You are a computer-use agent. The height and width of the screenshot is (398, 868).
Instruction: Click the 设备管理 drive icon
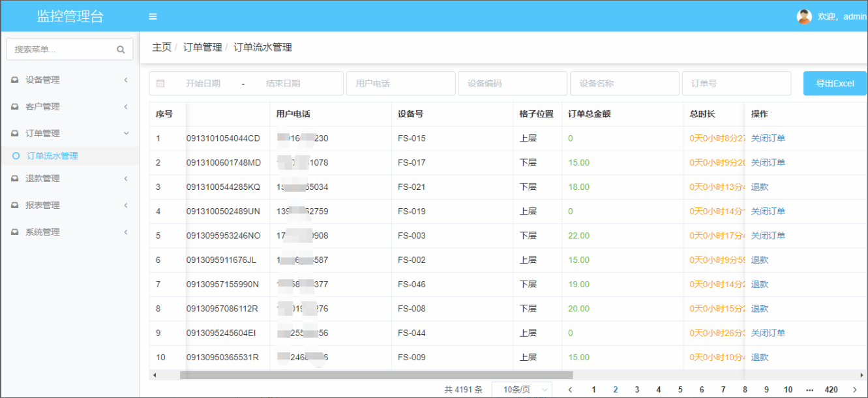(15, 80)
